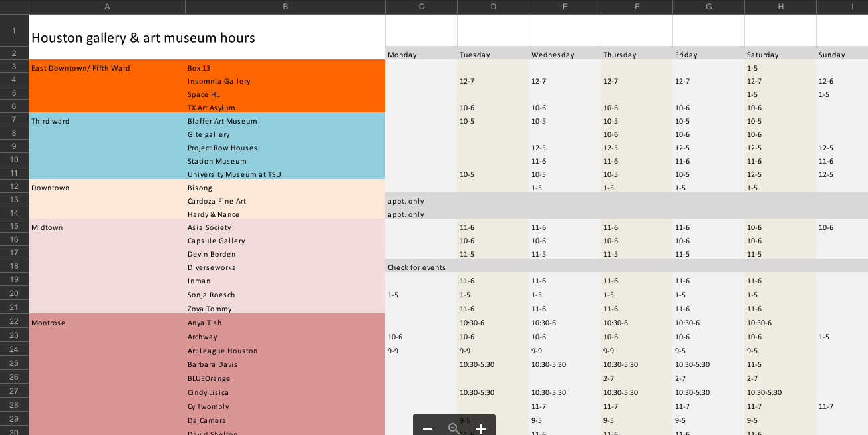Image resolution: width=868 pixels, height=435 pixels.
Task: Select the 'Blaffer Art Museum' cell
Action: [285, 120]
